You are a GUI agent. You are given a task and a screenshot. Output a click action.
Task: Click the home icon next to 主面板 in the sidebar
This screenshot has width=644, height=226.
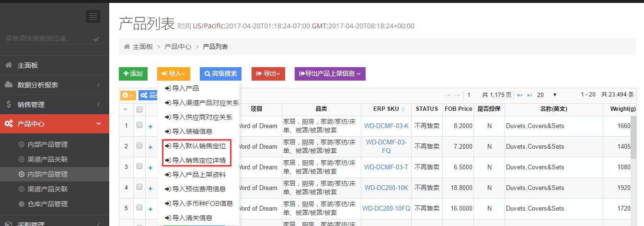[9, 65]
